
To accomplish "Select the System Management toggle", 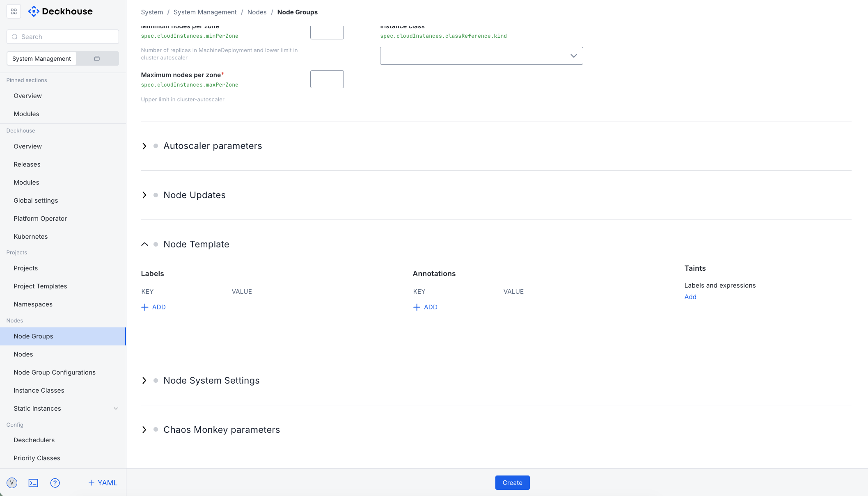I will click(41, 59).
